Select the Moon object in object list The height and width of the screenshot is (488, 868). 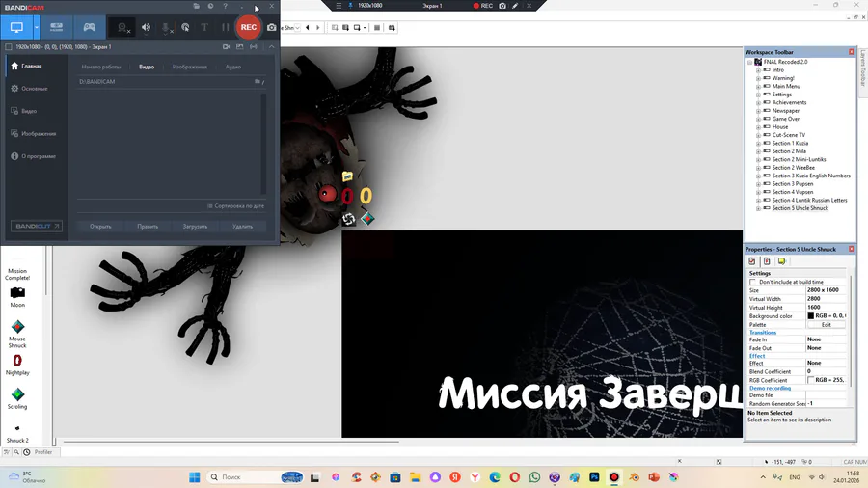tap(17, 297)
